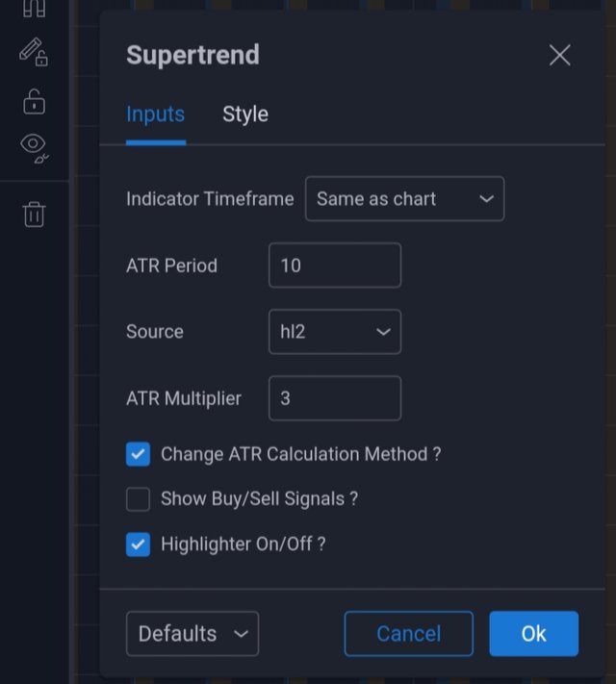
Task: Click the Highlighter On/Off label text
Action: point(243,545)
